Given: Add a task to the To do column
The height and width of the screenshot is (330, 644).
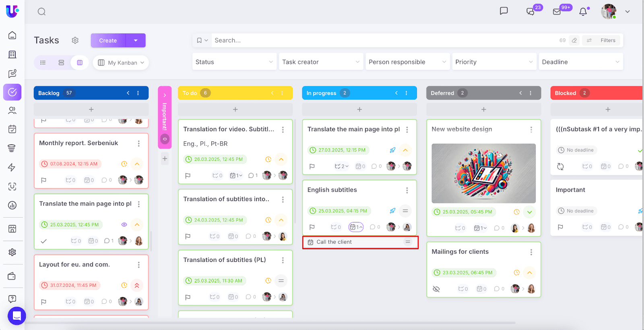Looking at the screenshot, I should click(235, 110).
